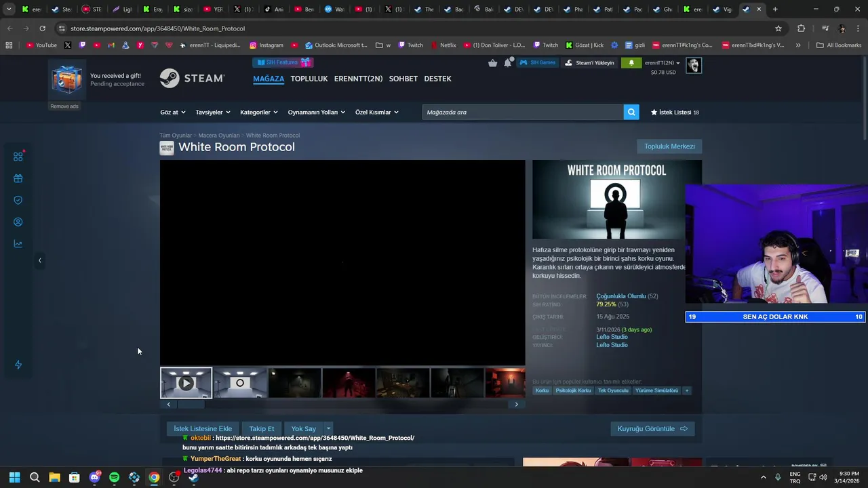The height and width of the screenshot is (488, 868).
Task: Select the red corridor screenshot thumbnail
Action: point(349,383)
